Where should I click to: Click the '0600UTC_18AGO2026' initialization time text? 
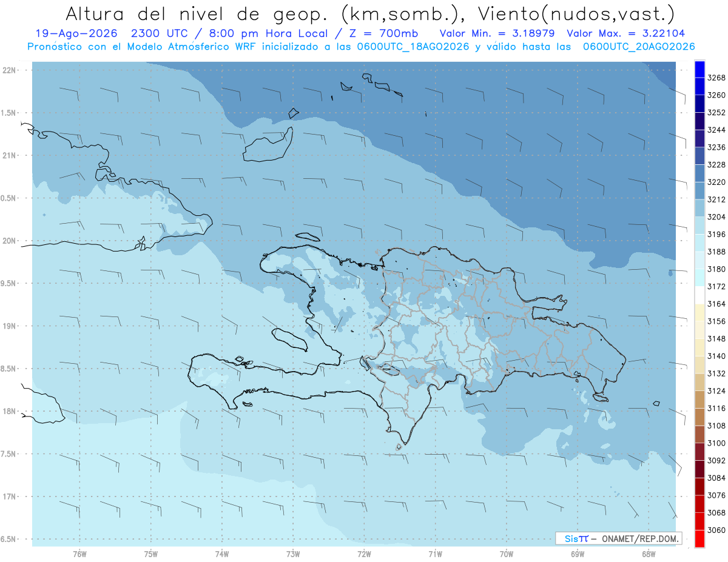(414, 46)
